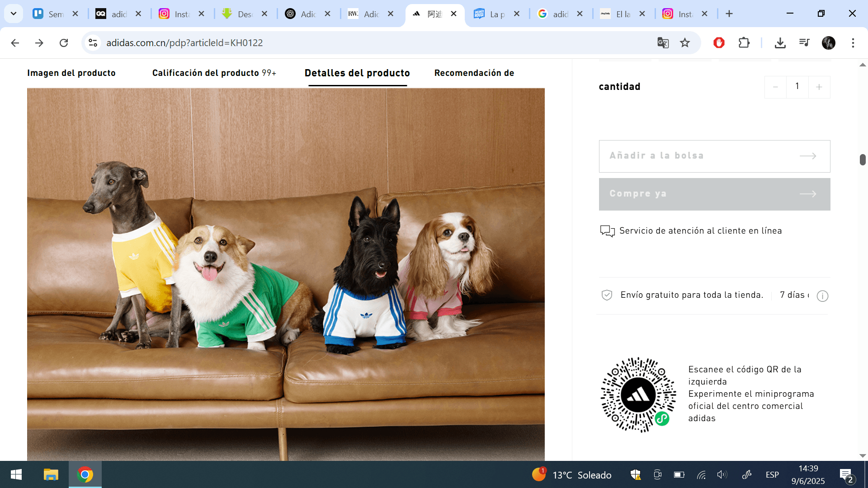Open volume control in system tray
868x488 pixels.
coord(722,474)
